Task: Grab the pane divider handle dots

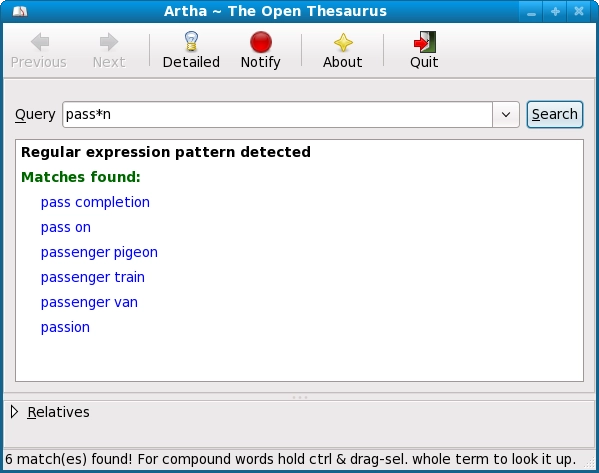Action: coord(300,397)
